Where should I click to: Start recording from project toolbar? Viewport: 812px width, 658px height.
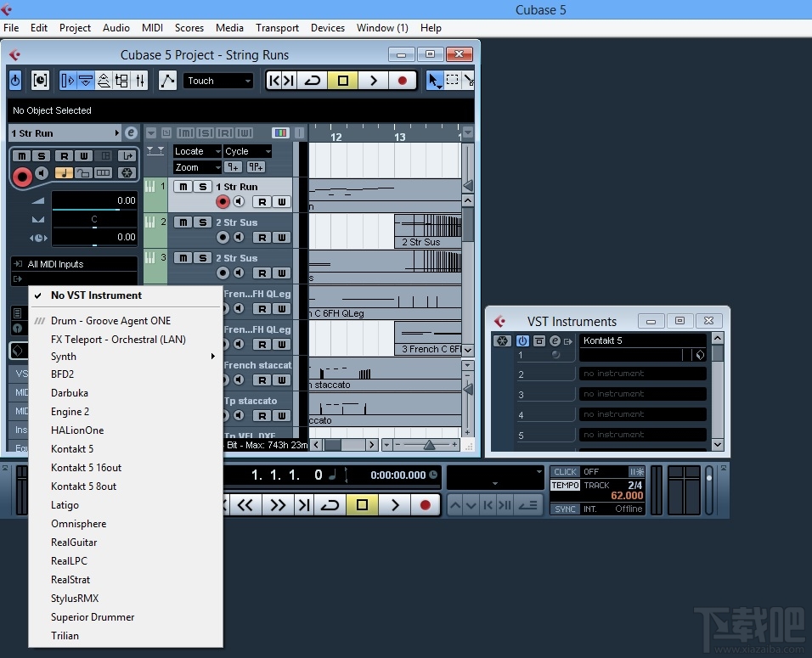[403, 81]
